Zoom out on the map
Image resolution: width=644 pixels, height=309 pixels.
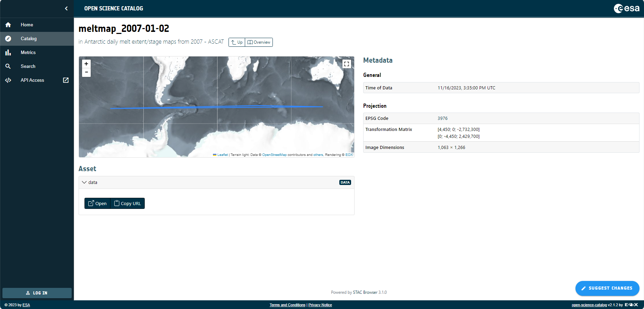[x=86, y=72]
